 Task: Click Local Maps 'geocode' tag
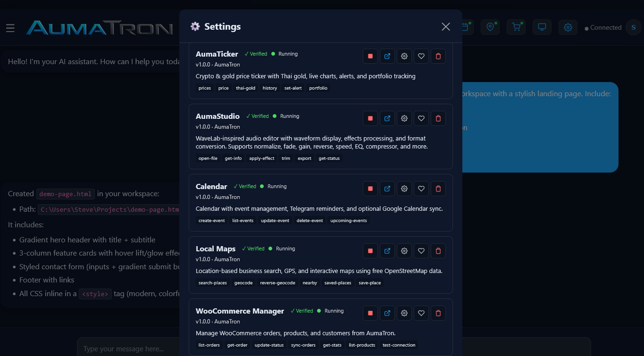[x=243, y=283]
